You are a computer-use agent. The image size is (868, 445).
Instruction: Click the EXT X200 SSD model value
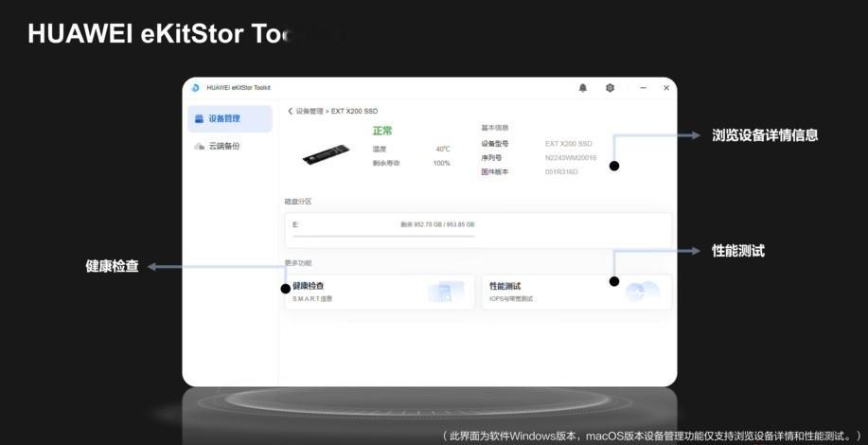[x=569, y=143]
